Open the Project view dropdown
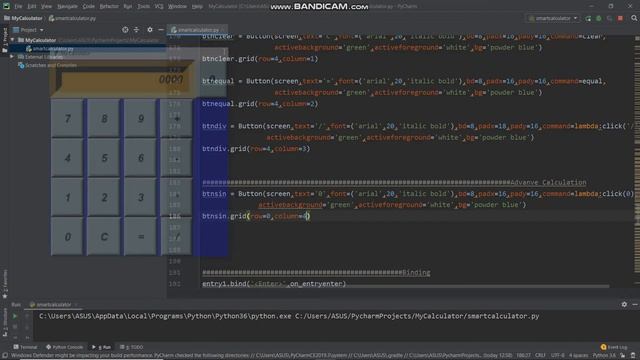The height and width of the screenshot is (360, 640). coord(28,30)
